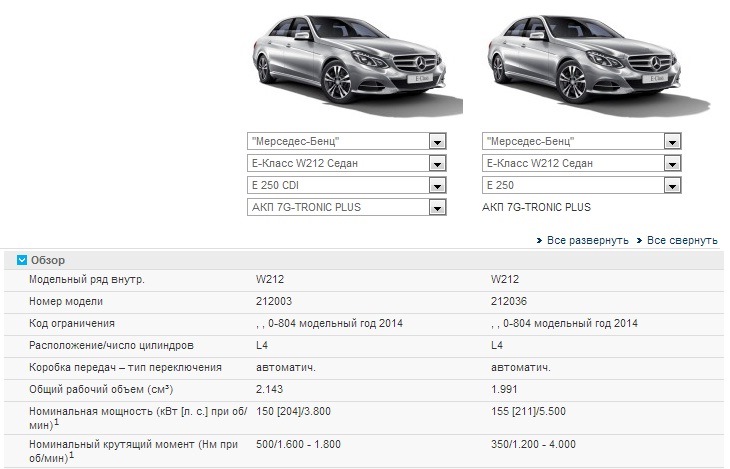Click the "Обзор" section heading
Screen dimensions: 730x469
(x=47, y=260)
